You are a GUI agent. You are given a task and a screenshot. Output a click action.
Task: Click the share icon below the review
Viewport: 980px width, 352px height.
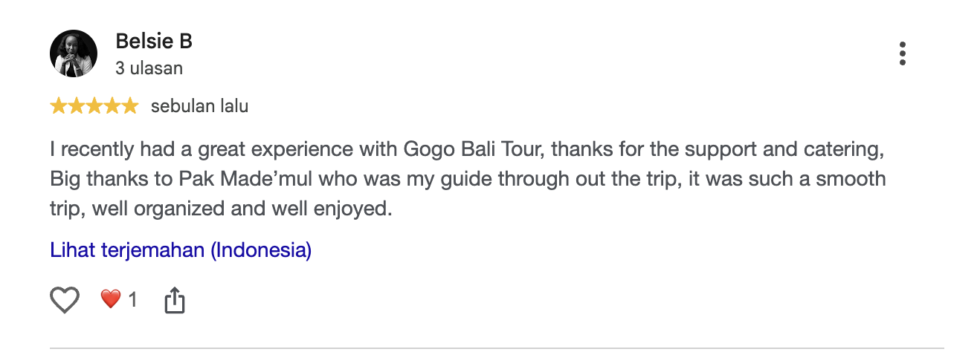tap(174, 300)
